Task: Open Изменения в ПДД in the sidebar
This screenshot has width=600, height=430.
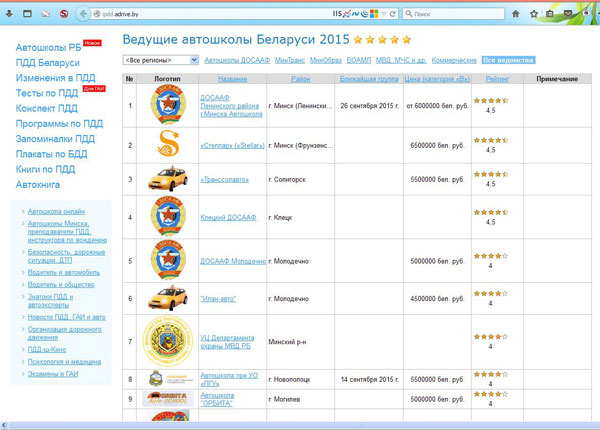Action: pos(55,78)
